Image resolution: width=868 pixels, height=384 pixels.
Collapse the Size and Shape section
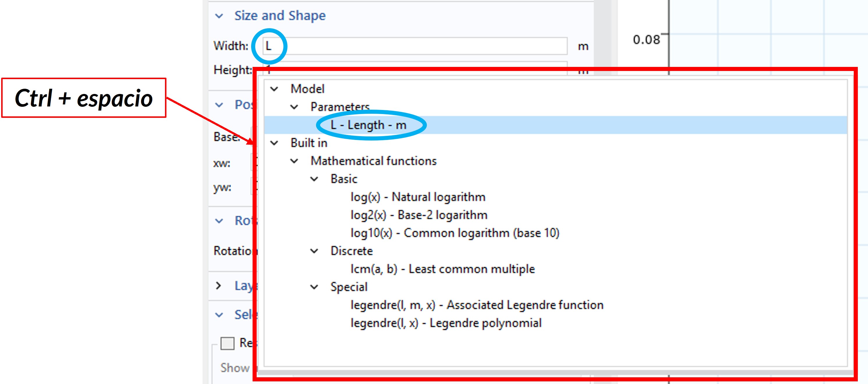coord(219,16)
